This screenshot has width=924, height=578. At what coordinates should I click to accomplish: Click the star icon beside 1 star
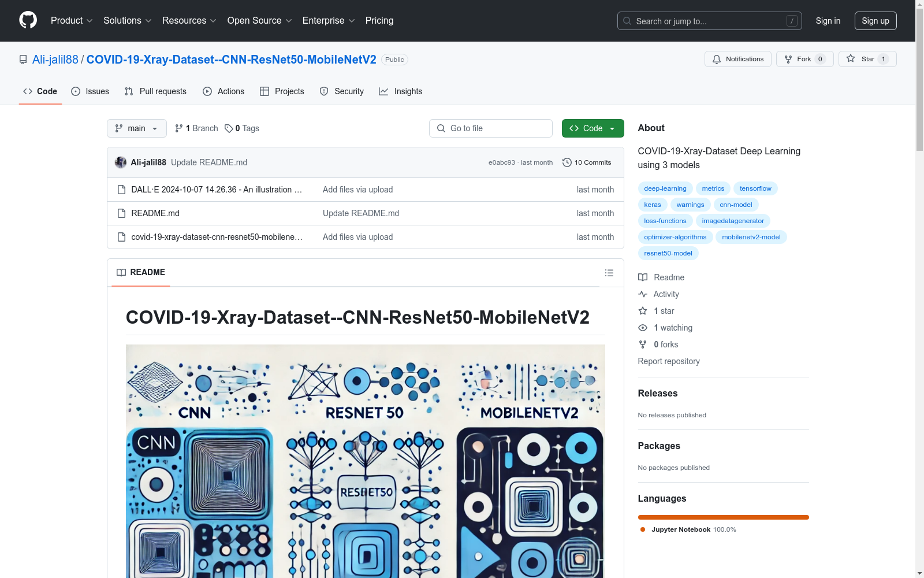(x=643, y=311)
